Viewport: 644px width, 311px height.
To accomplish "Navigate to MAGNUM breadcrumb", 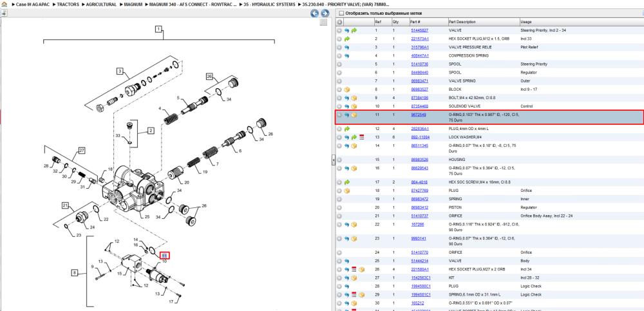I will pos(133,4).
